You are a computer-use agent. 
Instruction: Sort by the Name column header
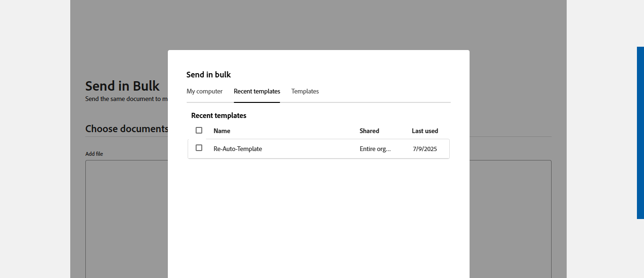click(x=222, y=131)
